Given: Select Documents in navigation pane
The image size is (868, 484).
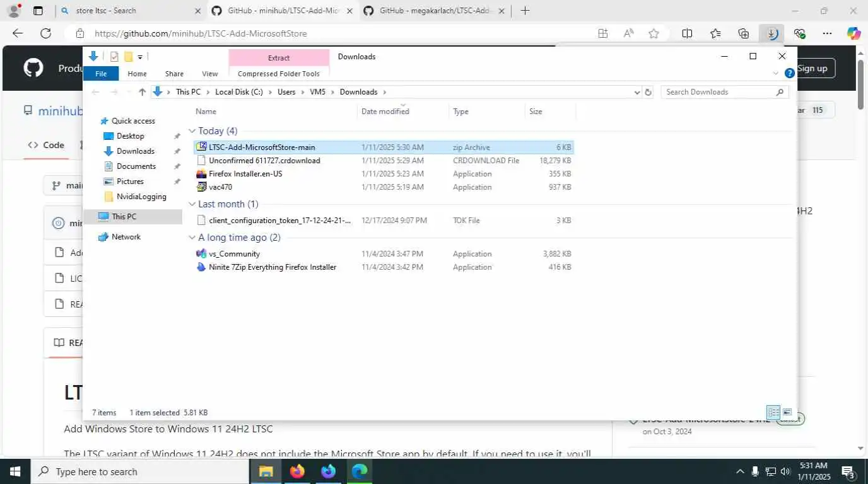Looking at the screenshot, I should pos(136,166).
